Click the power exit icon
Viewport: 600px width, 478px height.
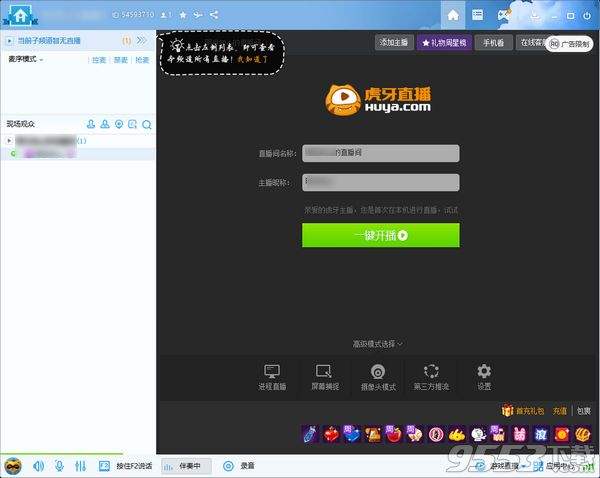[587, 16]
